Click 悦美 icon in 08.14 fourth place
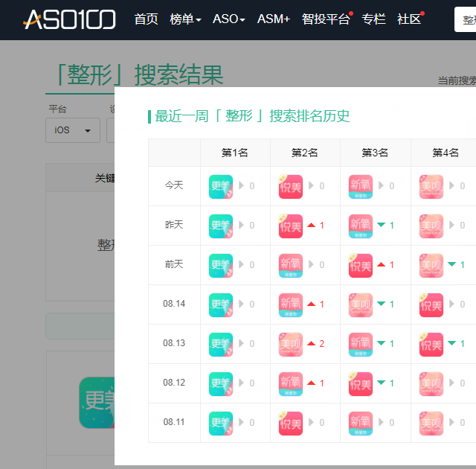The height and width of the screenshot is (469, 476). pos(431,304)
